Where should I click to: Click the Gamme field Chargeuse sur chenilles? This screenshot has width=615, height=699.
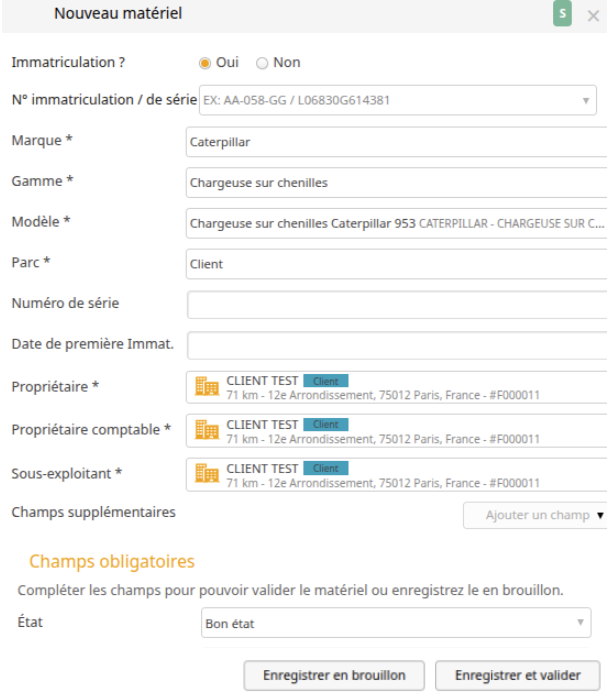[x=396, y=182]
